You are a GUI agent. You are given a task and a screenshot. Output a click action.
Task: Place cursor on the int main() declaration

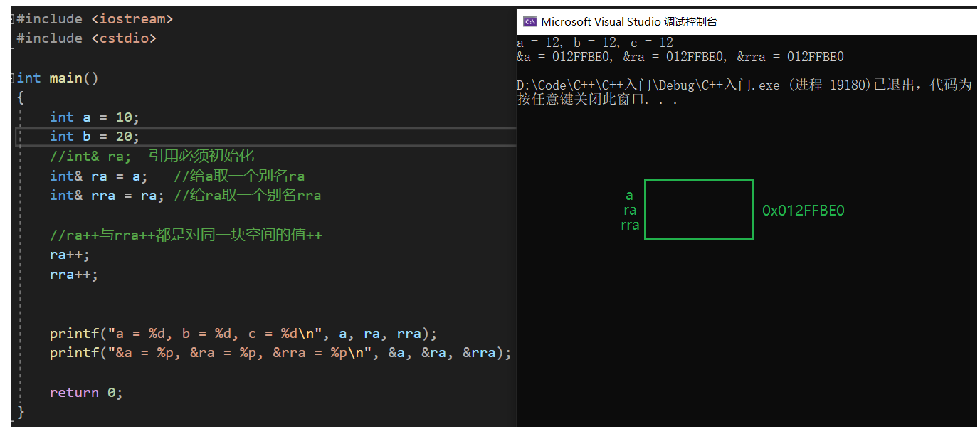pyautogui.click(x=58, y=78)
